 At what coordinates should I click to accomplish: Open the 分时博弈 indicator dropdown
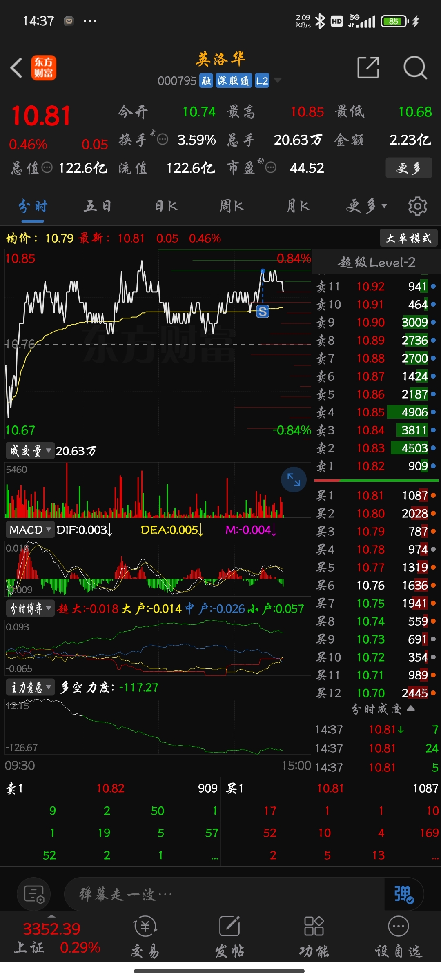tap(30, 608)
